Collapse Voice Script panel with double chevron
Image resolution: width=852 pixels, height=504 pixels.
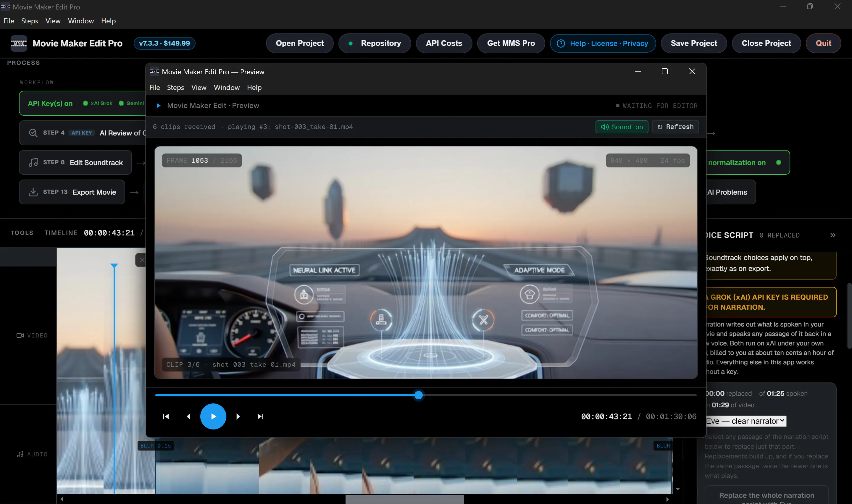click(833, 235)
